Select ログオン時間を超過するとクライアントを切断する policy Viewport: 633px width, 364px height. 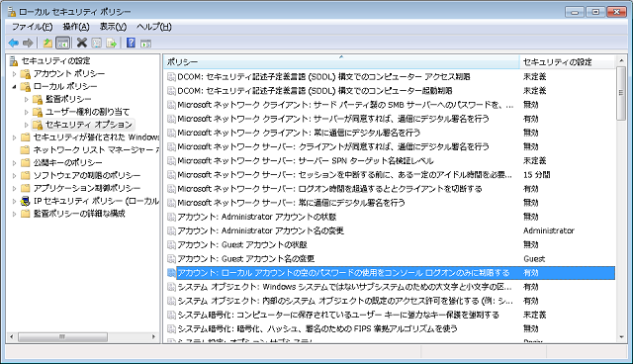329,189
